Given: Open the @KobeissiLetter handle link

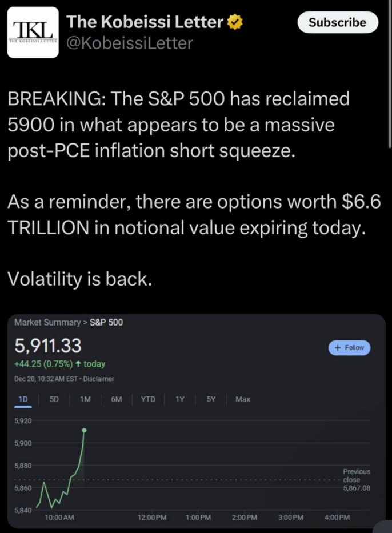Looking at the screenshot, I should [130, 43].
